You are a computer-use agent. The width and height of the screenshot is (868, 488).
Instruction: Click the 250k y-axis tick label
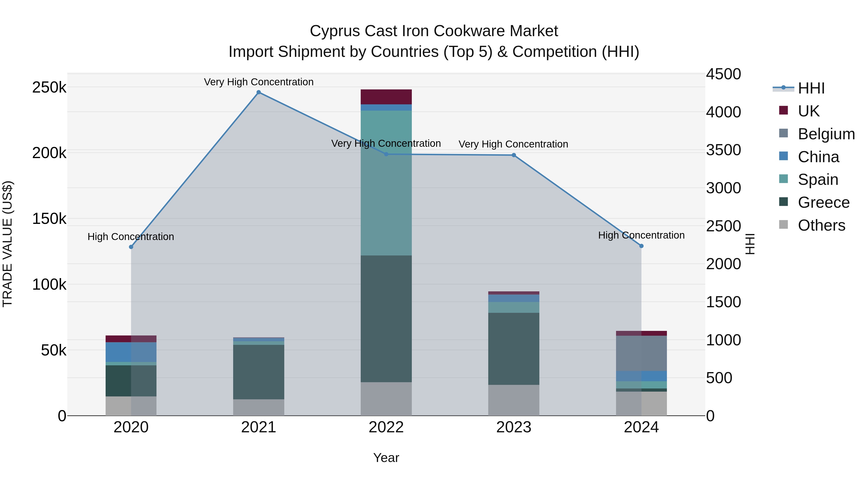pyautogui.click(x=49, y=87)
